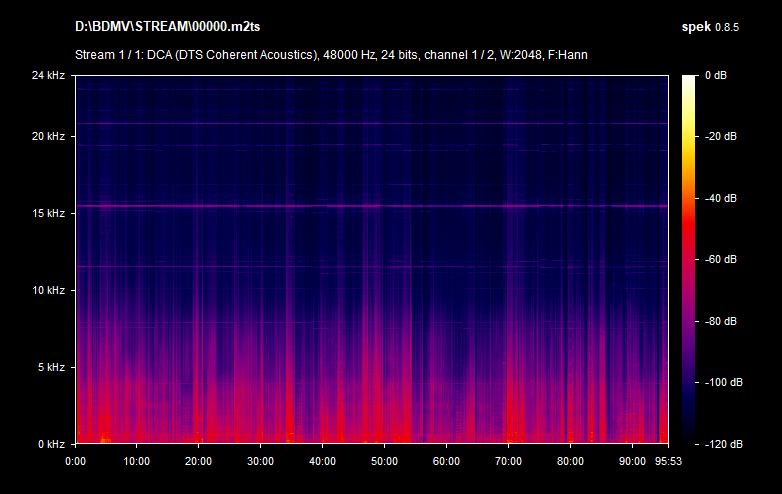Select the 0 kHz frequency axis label

click(51, 444)
